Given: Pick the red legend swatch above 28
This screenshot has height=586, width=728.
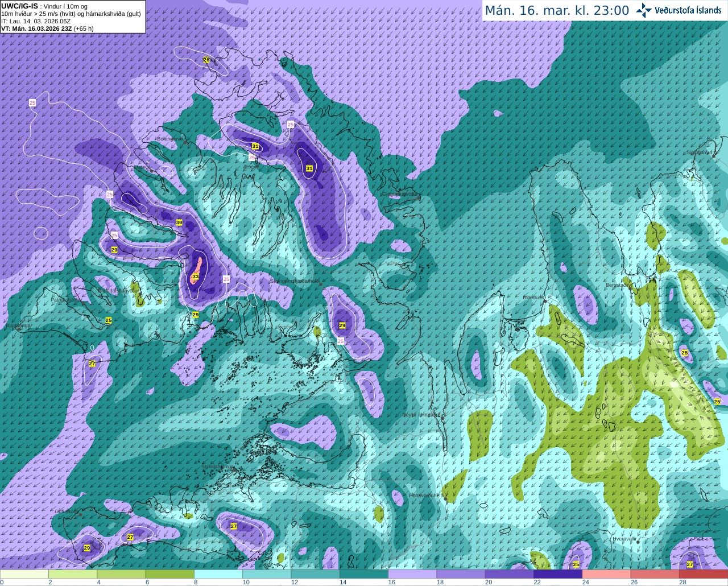Looking at the screenshot, I should 704,574.
